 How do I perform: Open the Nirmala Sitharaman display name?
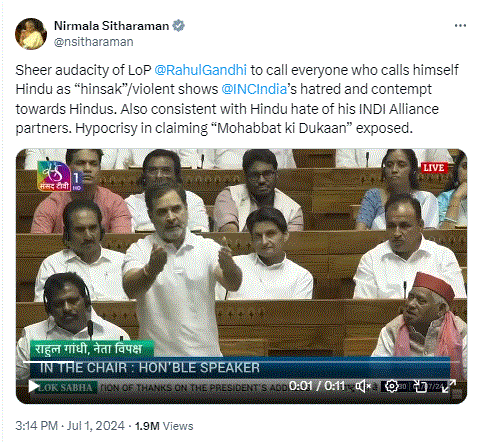[112, 26]
